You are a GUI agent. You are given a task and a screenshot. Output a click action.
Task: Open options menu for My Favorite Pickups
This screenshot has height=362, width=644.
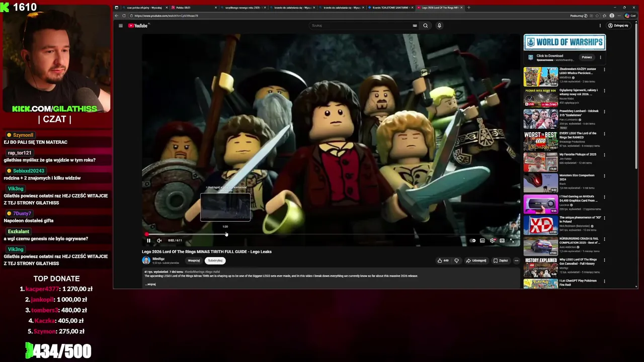tap(604, 155)
